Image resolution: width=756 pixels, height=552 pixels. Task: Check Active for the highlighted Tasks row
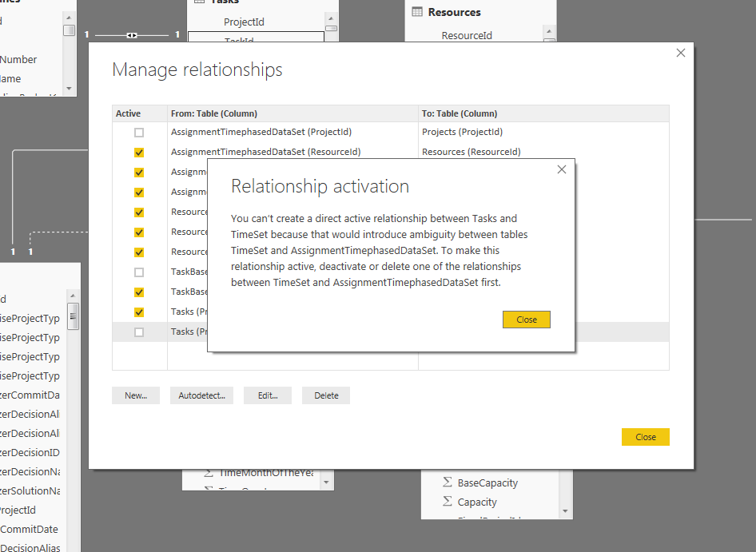point(139,332)
